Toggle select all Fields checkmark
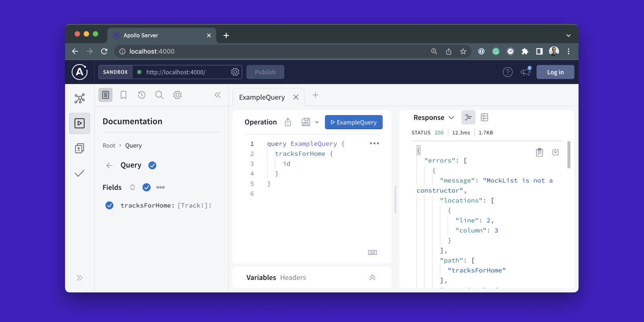Screen dimensions: 644x322 (147, 187)
